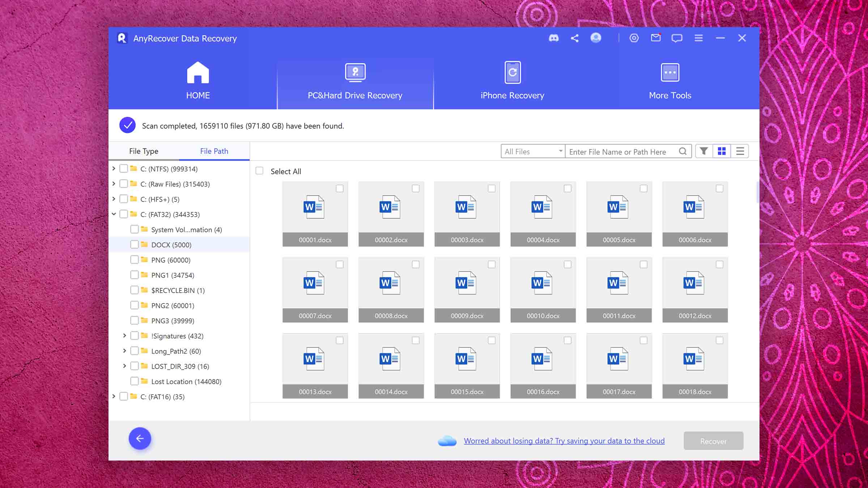Tick the checkbox on 00012.docx
The image size is (868, 488).
[719, 264]
